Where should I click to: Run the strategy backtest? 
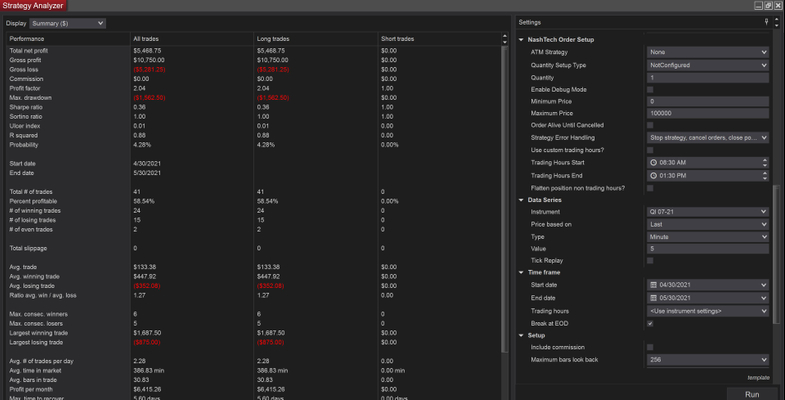coord(751,394)
